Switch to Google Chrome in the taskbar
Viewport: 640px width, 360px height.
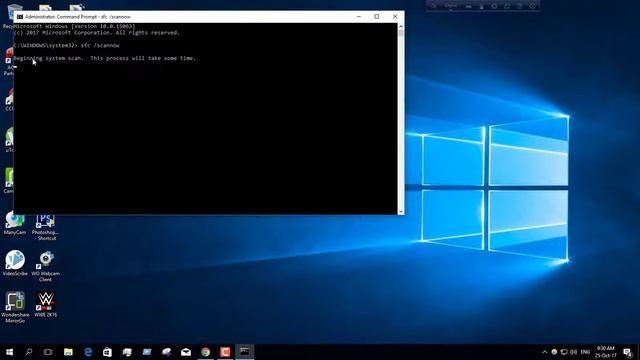click(x=205, y=352)
